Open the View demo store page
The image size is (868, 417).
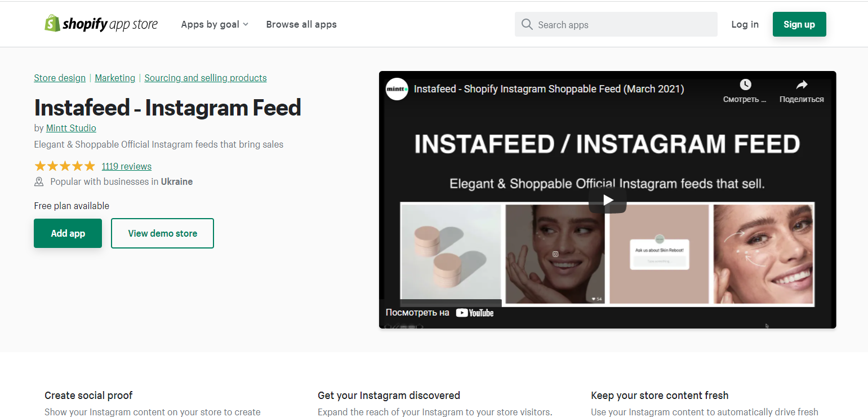click(162, 233)
